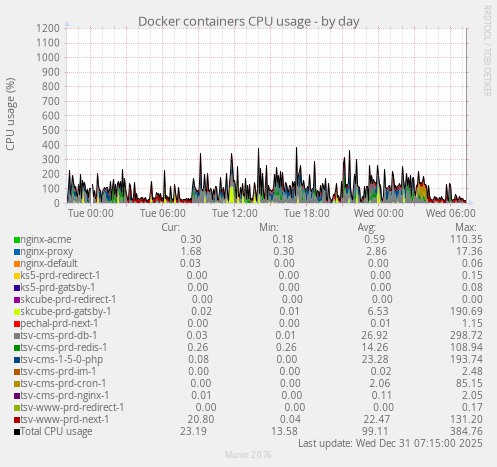497x467 pixels.
Task: Click the tsv-cms-prd-db-1 max value 298.72
Action: tap(466, 335)
